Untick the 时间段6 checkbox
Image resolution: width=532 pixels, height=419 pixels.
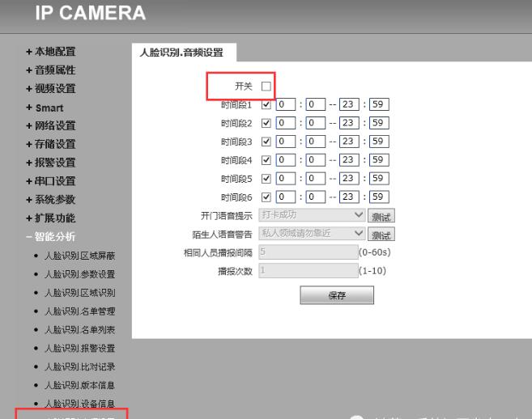266,197
